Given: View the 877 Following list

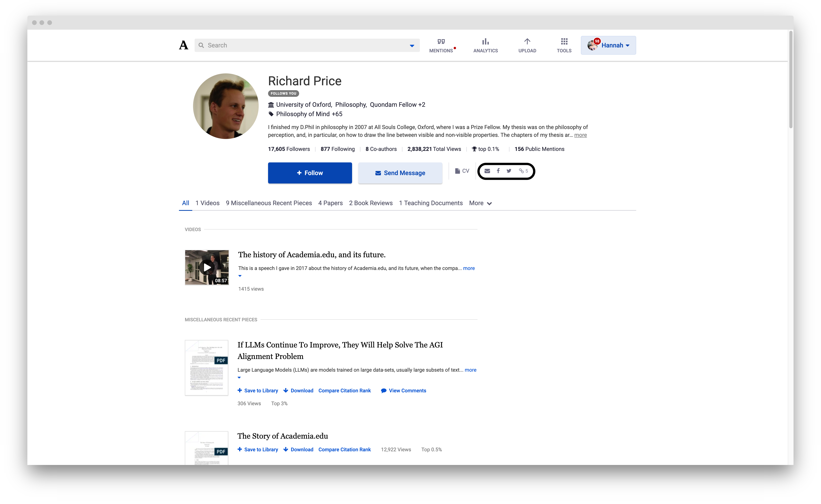Looking at the screenshot, I should pos(338,149).
